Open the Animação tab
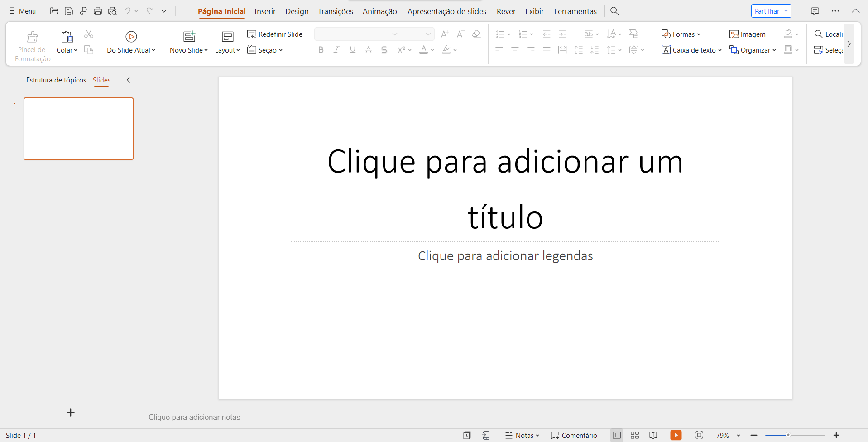Image resolution: width=868 pixels, height=442 pixels. [x=379, y=11]
